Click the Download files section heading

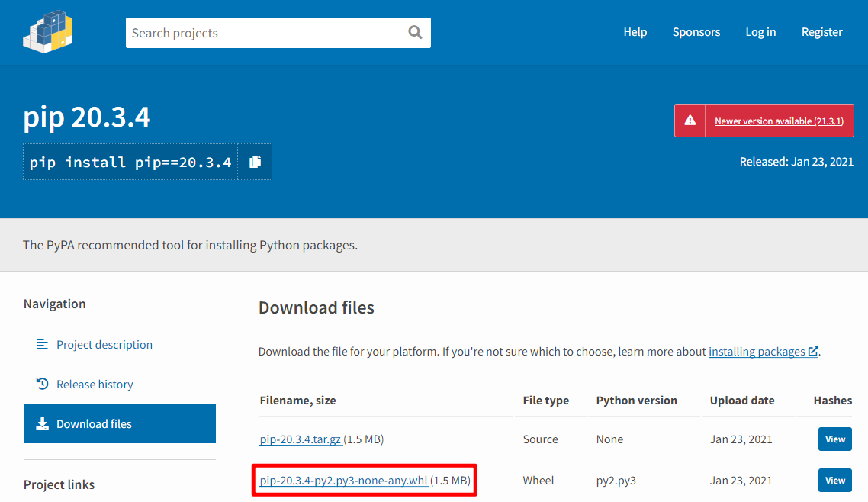click(x=317, y=307)
